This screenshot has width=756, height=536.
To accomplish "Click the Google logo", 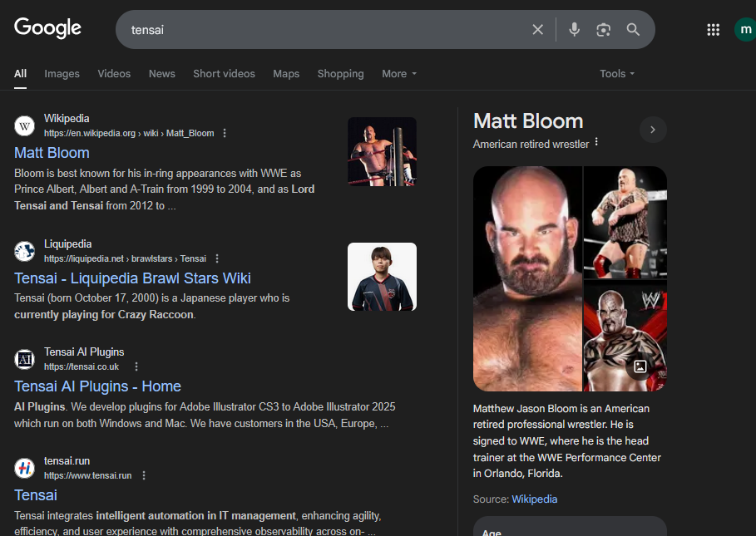I will [47, 28].
